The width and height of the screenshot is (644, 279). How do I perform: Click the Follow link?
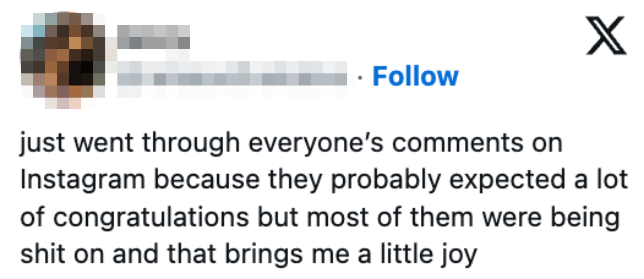(x=416, y=76)
